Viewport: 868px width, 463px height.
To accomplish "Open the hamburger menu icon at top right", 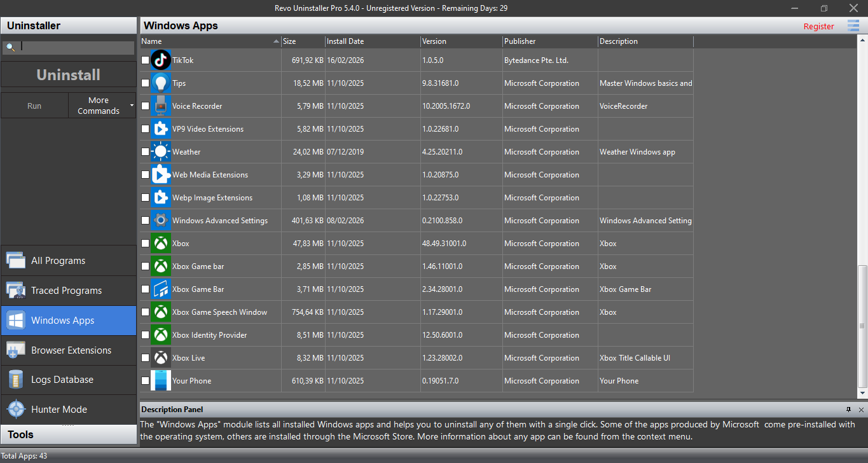I will click(853, 25).
